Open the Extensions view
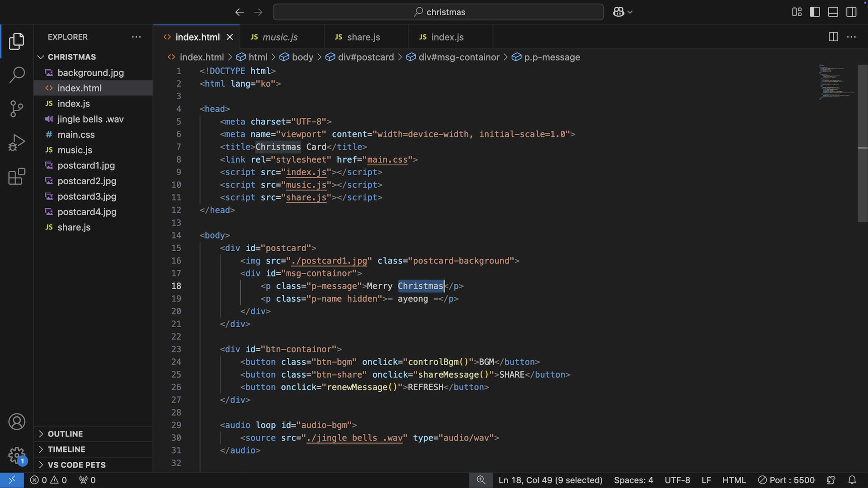 point(17,177)
